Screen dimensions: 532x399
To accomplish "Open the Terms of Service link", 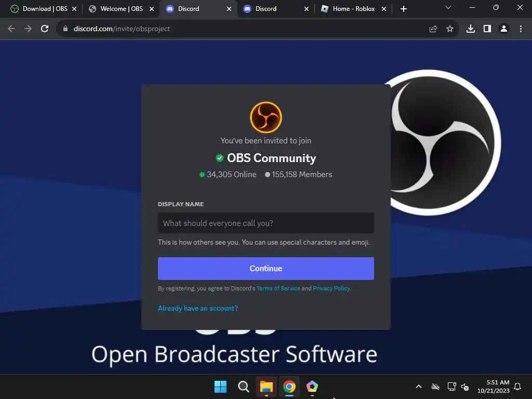I will [x=278, y=288].
